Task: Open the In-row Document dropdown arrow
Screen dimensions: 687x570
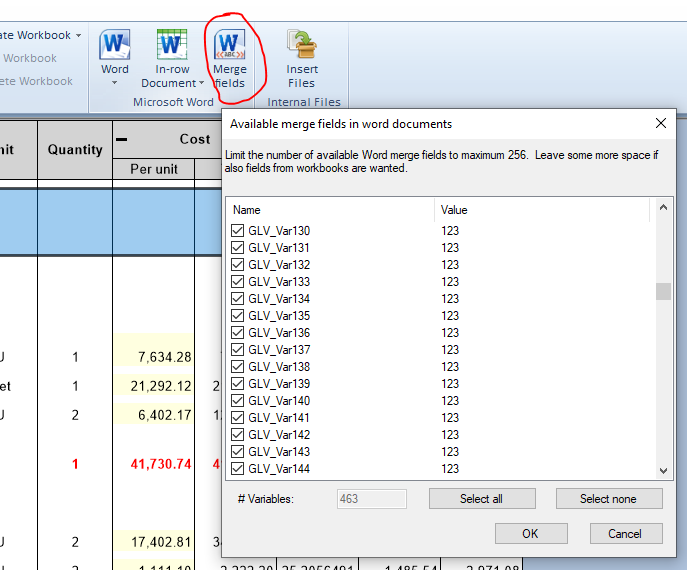Action: 201,84
